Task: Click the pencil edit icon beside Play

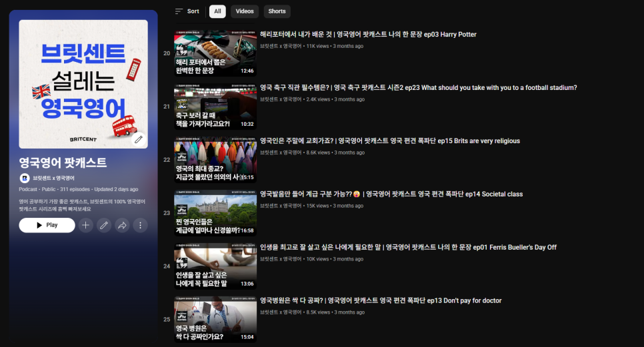Action: (x=104, y=225)
